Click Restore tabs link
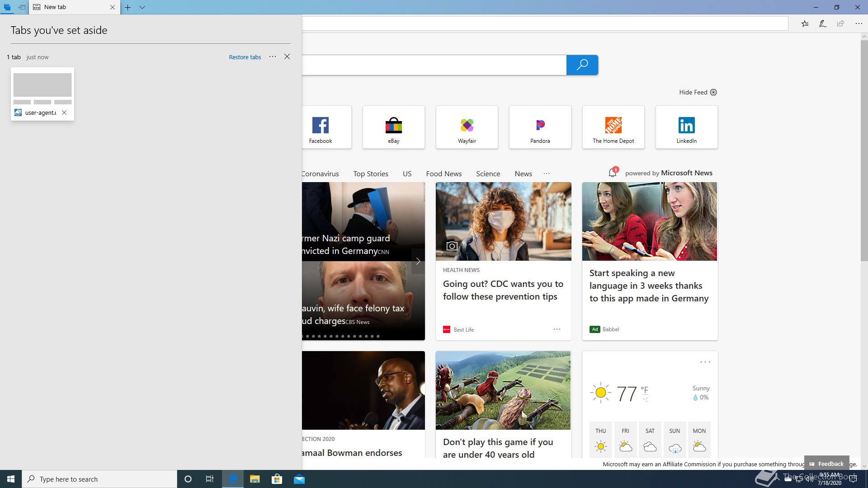Viewport: 868px width, 488px height. tap(245, 57)
